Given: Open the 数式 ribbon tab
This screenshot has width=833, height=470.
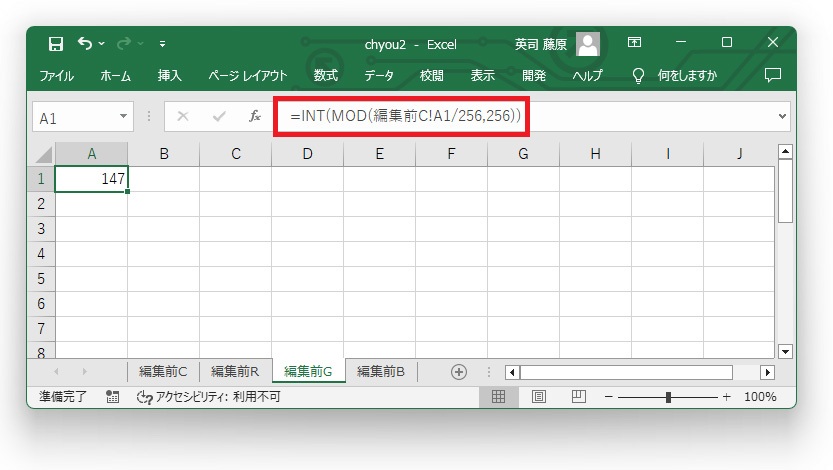Looking at the screenshot, I should coord(326,76).
